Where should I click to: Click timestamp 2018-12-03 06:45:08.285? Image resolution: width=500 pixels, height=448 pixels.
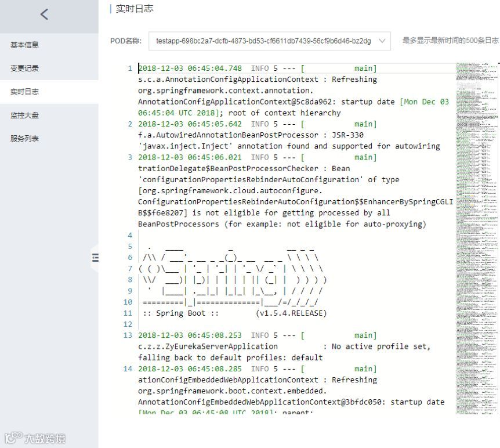point(190,369)
